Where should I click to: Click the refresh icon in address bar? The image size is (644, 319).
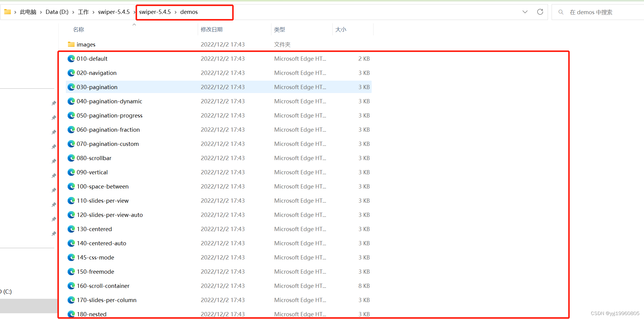click(x=540, y=12)
